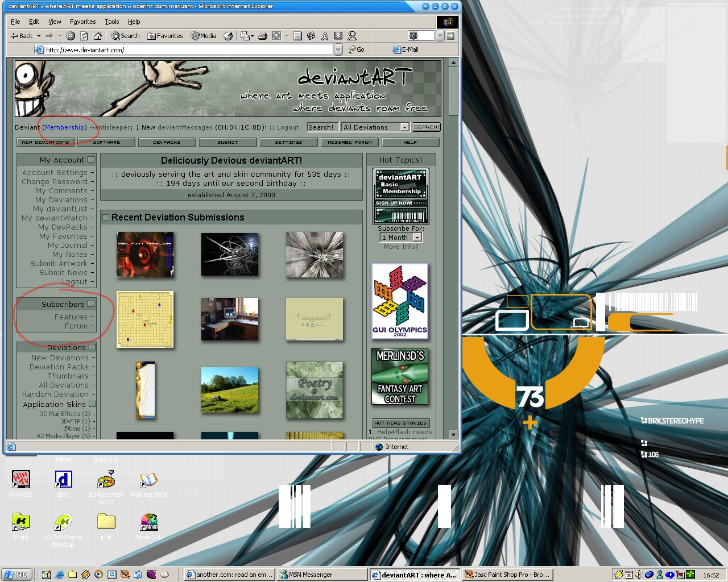Click the IE Stop toolbar icon
This screenshot has width=728, height=582.
click(x=71, y=36)
